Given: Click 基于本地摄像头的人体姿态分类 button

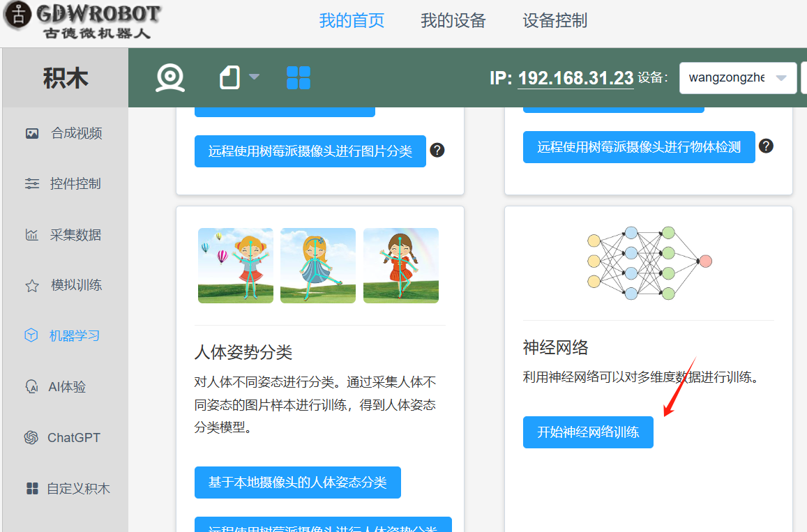Looking at the screenshot, I should click(x=297, y=482).
